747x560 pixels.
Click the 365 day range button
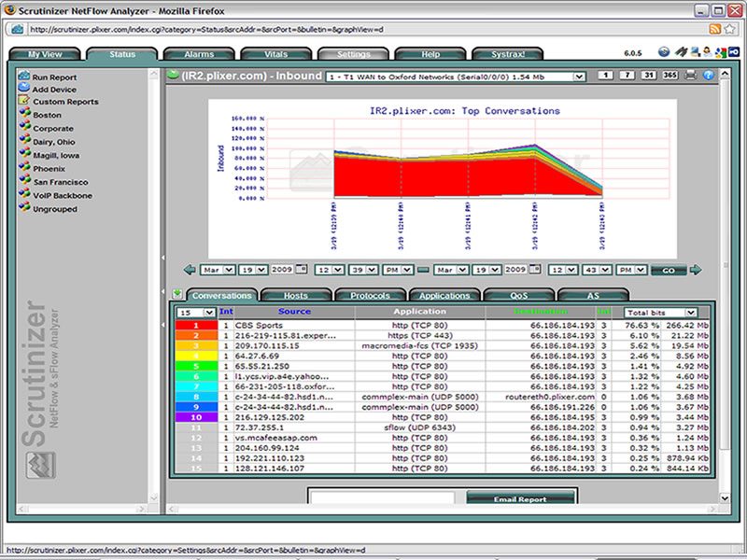(669, 76)
